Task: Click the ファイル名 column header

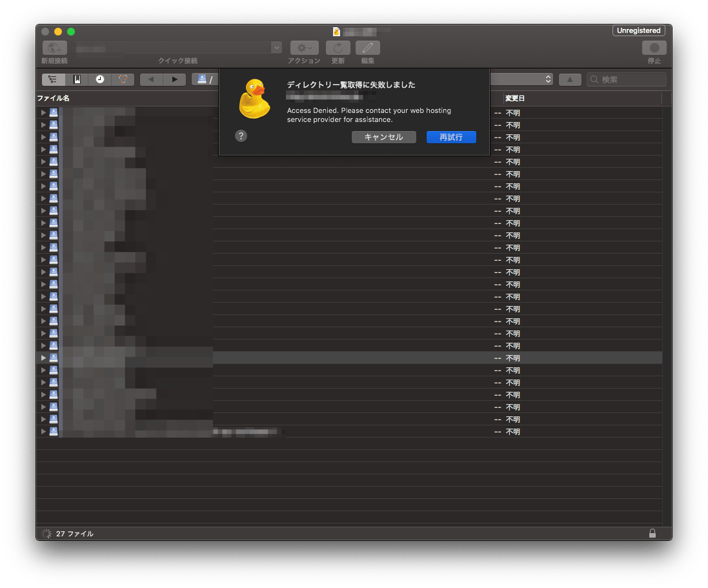Action: 54,98
